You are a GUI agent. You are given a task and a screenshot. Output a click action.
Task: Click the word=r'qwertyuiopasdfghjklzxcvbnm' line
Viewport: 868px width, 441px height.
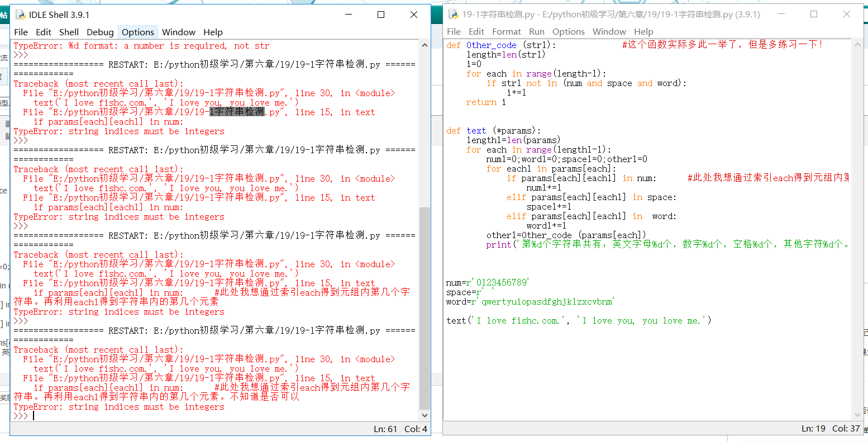[x=530, y=301]
